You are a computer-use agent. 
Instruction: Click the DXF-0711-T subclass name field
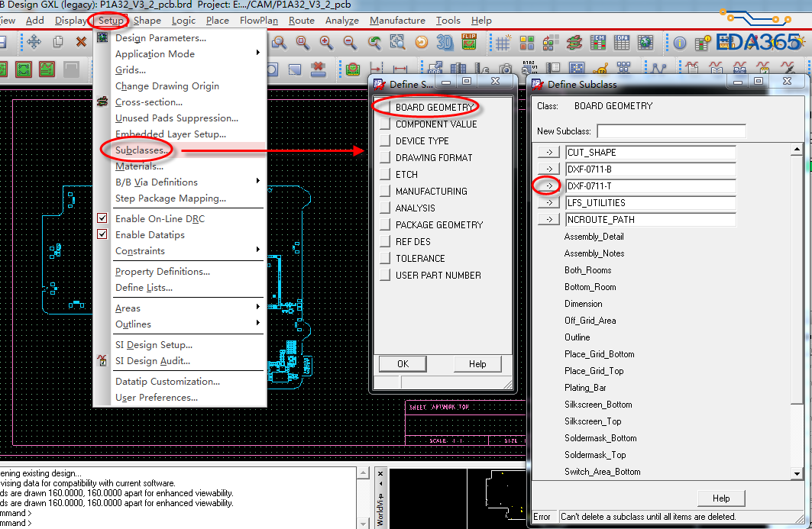[650, 185]
